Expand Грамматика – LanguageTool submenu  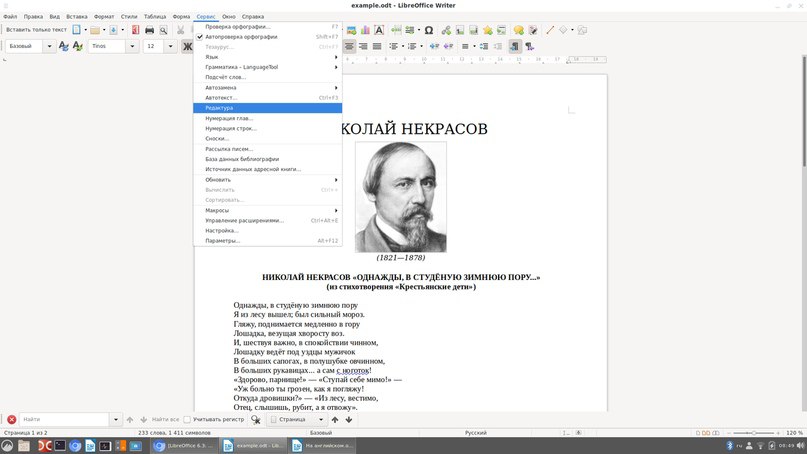point(268,67)
